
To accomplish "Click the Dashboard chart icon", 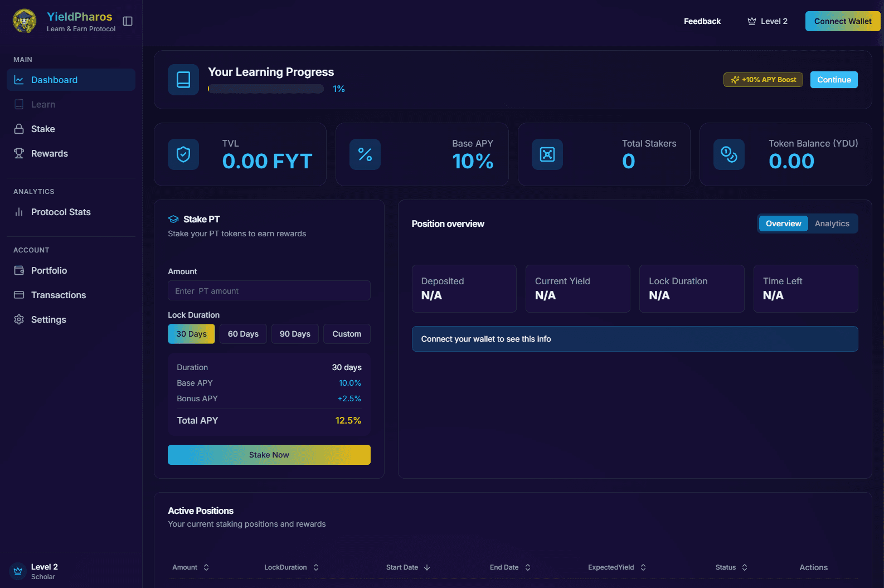I will point(19,80).
